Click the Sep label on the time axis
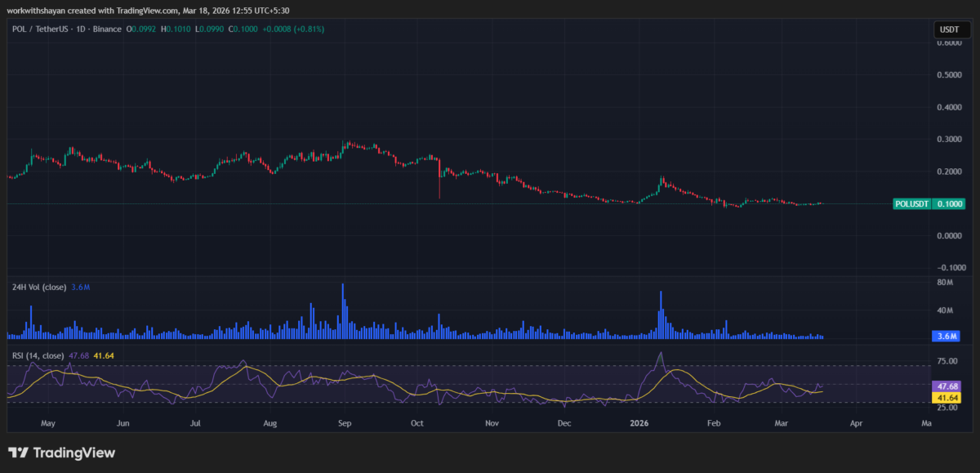Image resolution: width=980 pixels, height=473 pixels. click(344, 423)
